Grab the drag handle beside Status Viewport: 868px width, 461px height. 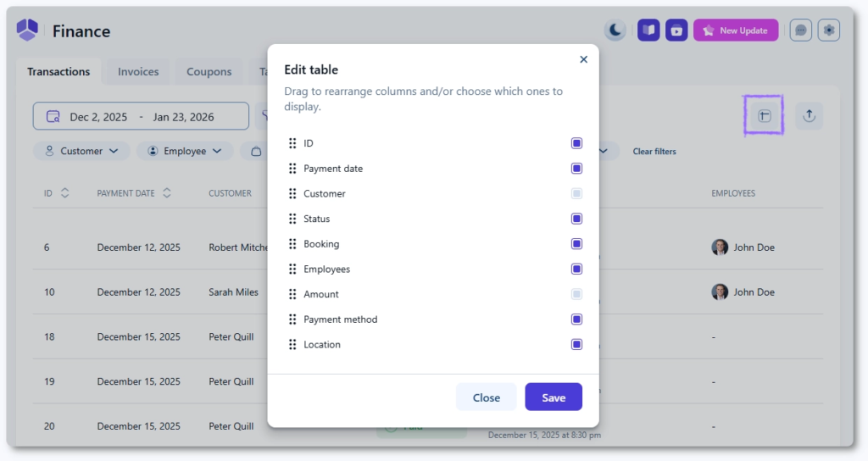[292, 219]
